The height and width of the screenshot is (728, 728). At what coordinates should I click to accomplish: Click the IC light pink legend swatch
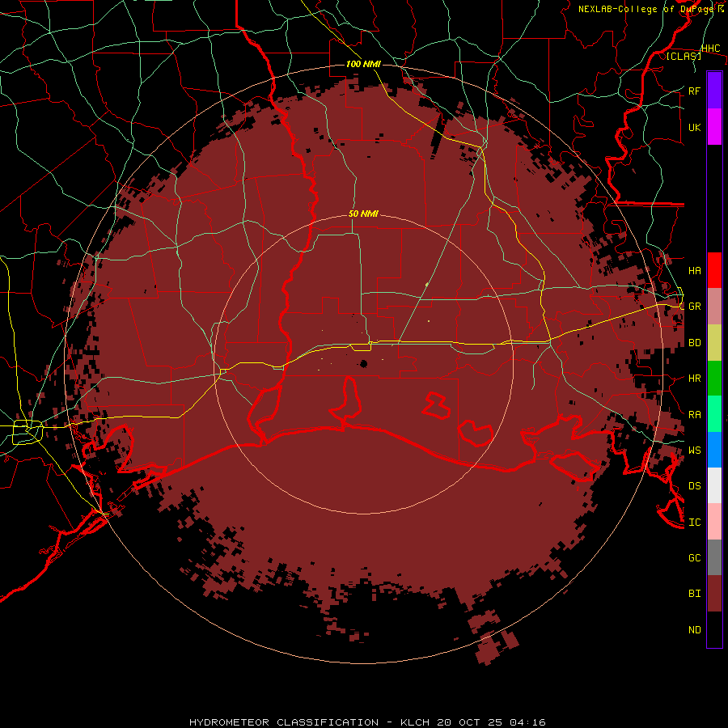coord(714,522)
